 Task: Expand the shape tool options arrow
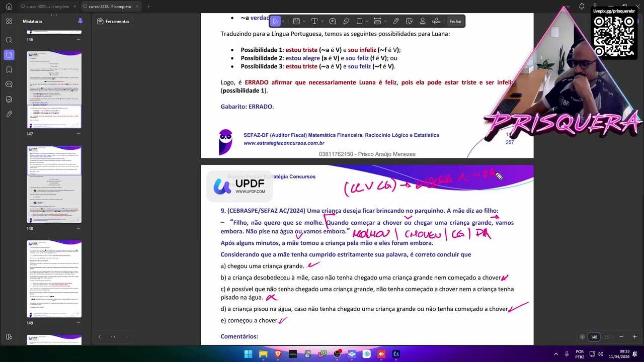[367, 21]
